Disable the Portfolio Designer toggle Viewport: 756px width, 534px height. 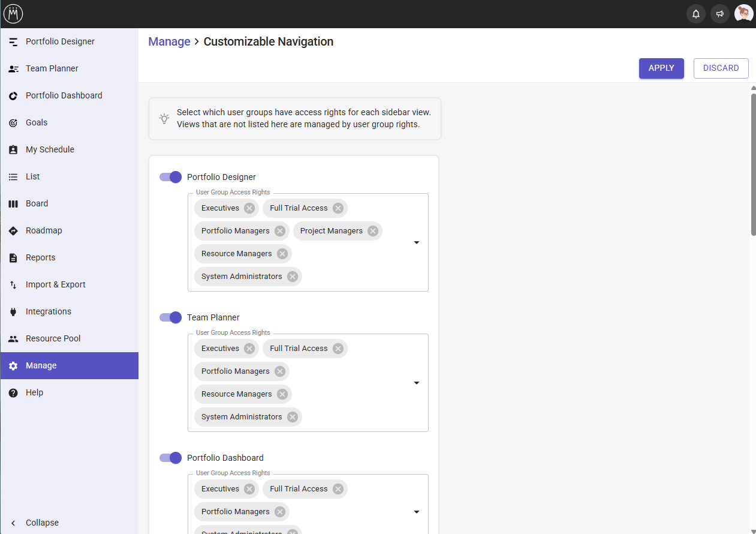pos(170,177)
